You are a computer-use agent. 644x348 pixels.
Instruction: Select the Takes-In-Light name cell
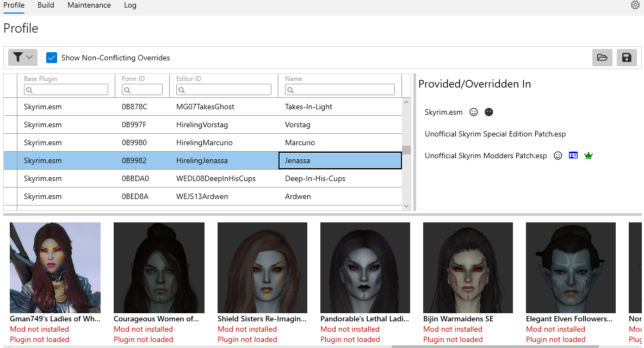click(x=340, y=107)
